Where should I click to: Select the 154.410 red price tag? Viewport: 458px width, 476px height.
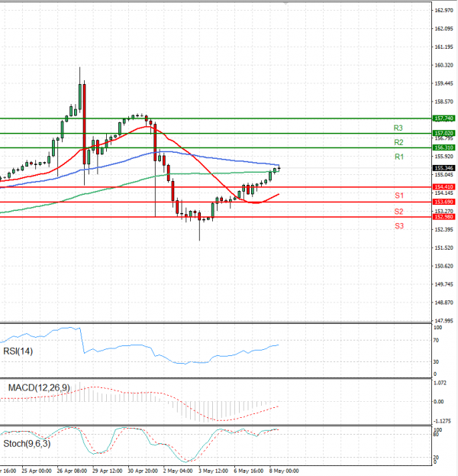[x=443, y=187]
